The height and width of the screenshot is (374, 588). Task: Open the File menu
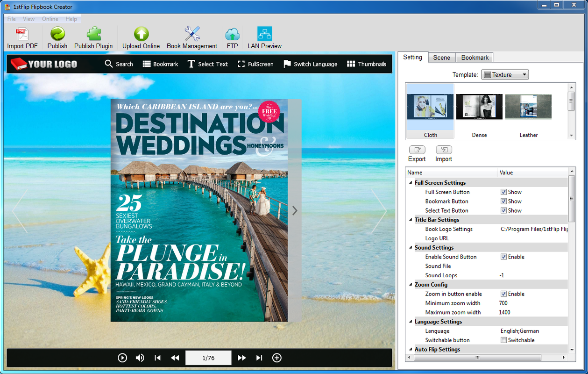[12, 19]
